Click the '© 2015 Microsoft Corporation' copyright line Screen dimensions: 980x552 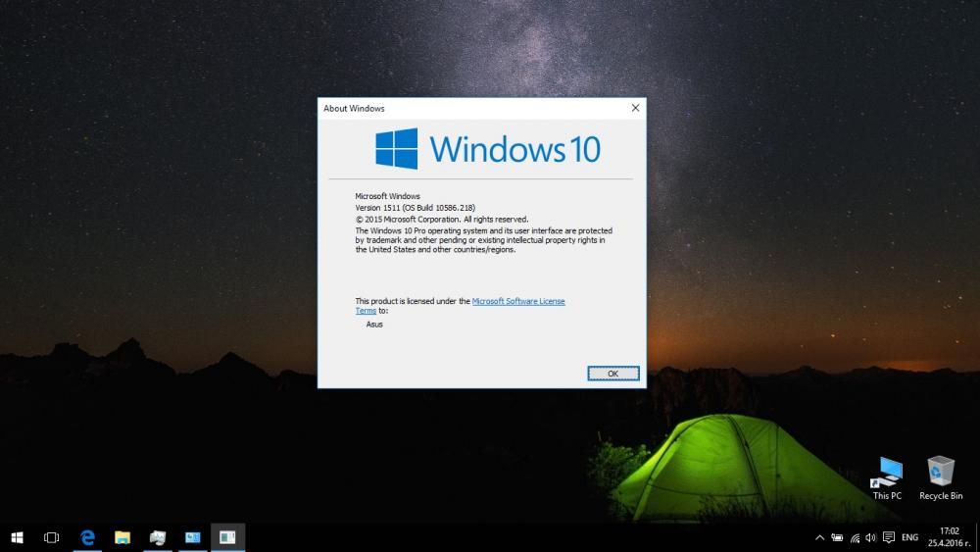tap(442, 220)
